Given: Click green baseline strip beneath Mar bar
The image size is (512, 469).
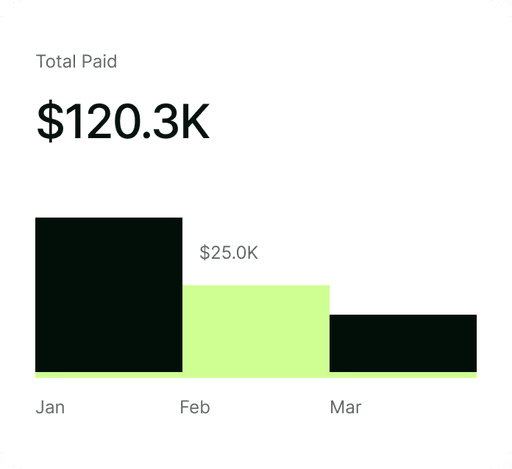Looking at the screenshot, I should click(403, 375).
